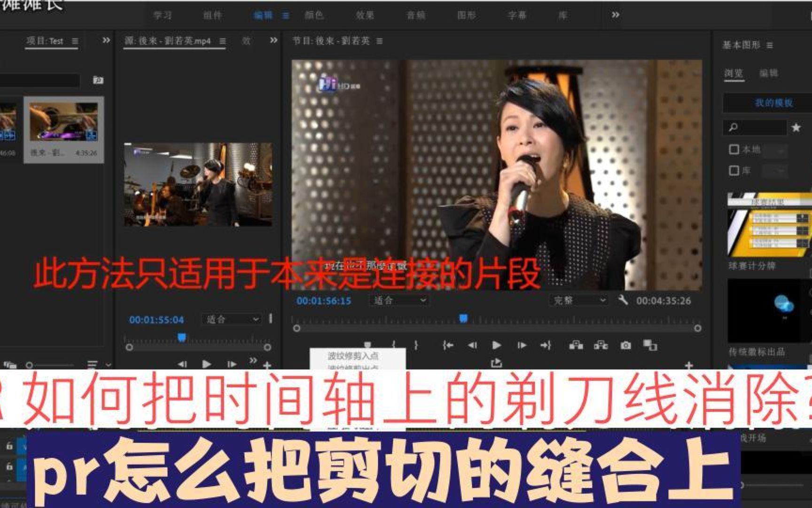Open program monitor 适合 zoom dropdown

[399, 300]
